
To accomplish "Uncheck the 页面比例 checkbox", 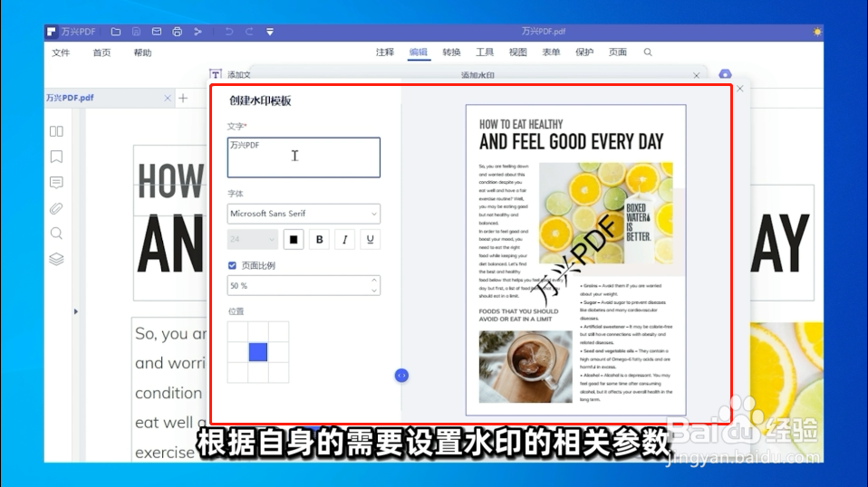I will (x=232, y=266).
